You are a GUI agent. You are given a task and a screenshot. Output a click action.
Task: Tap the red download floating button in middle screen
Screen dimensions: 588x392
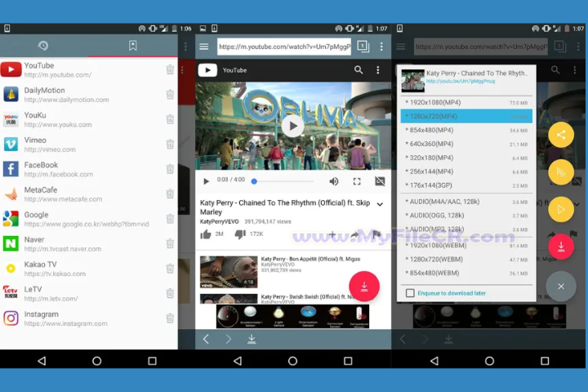point(364,286)
